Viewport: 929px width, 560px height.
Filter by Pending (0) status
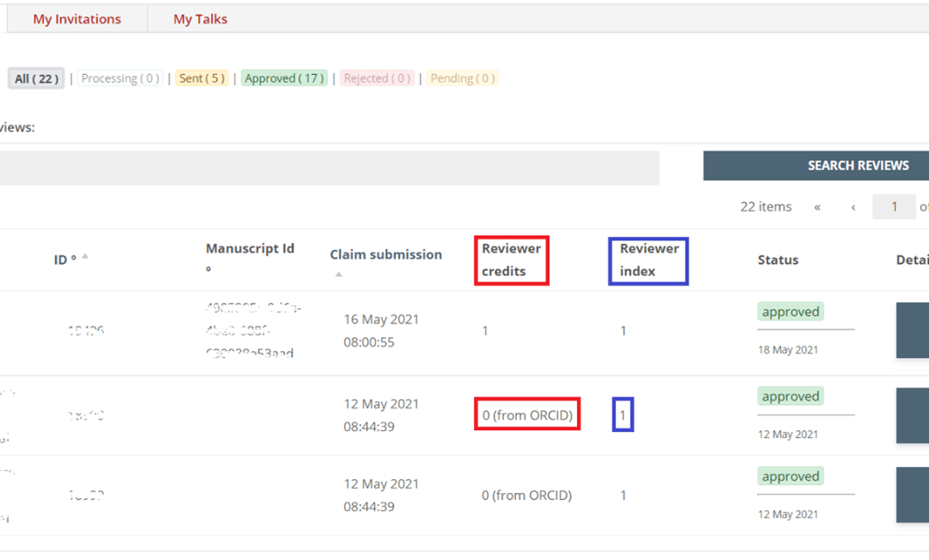tap(462, 78)
